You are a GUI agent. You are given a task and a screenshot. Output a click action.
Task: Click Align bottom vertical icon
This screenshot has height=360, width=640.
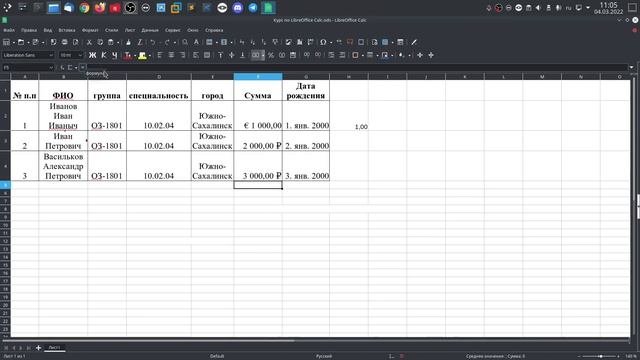(x=242, y=55)
